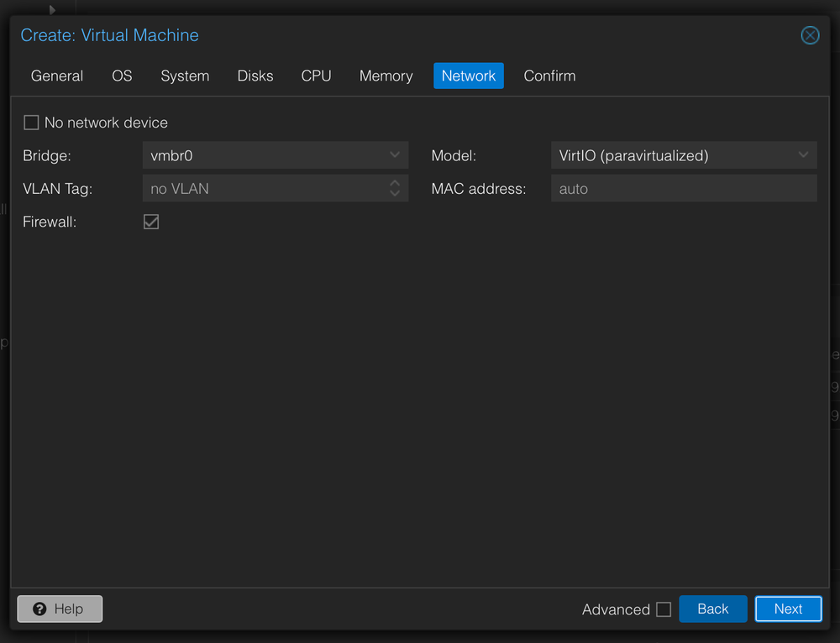840x643 pixels.
Task: Open the Disks tab
Action: pos(255,76)
